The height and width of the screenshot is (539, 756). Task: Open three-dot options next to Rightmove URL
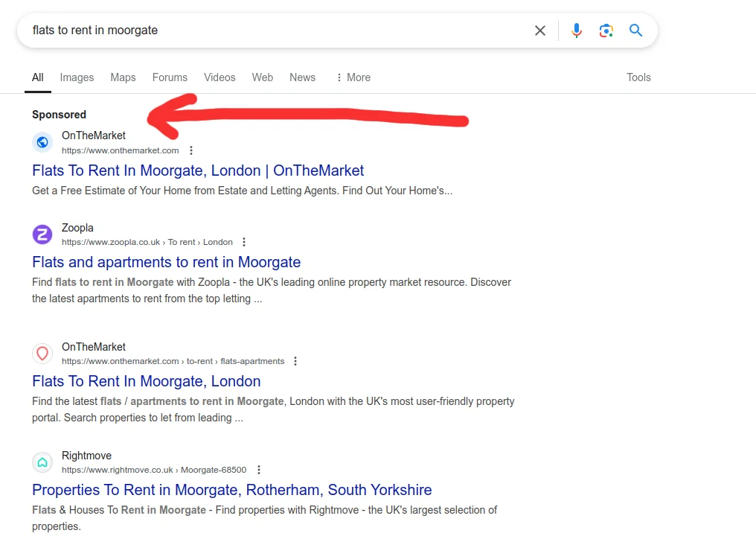pyautogui.click(x=259, y=470)
